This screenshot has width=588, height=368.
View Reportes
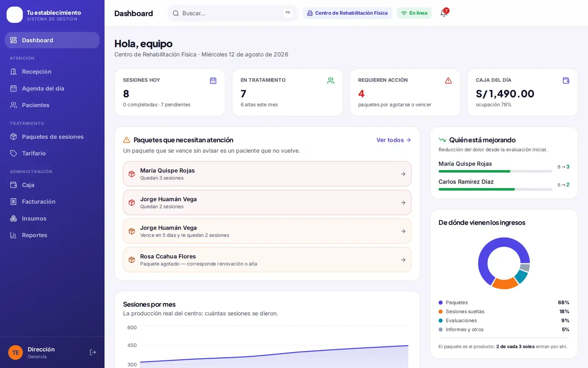pos(52,235)
